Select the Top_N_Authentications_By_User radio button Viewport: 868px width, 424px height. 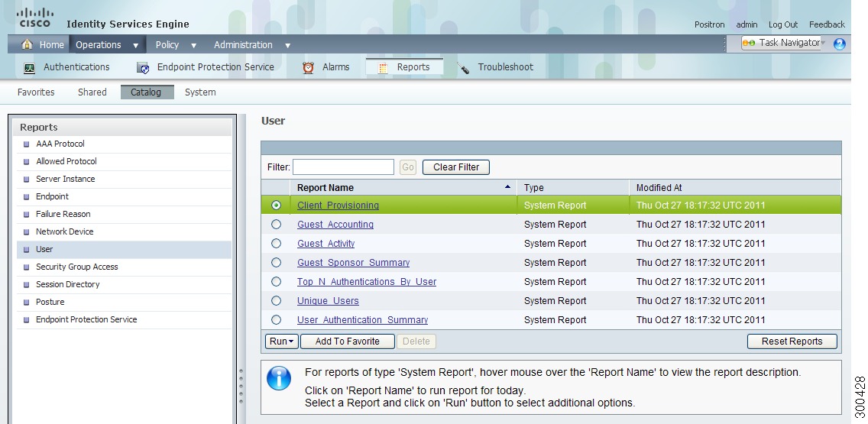[x=277, y=282]
